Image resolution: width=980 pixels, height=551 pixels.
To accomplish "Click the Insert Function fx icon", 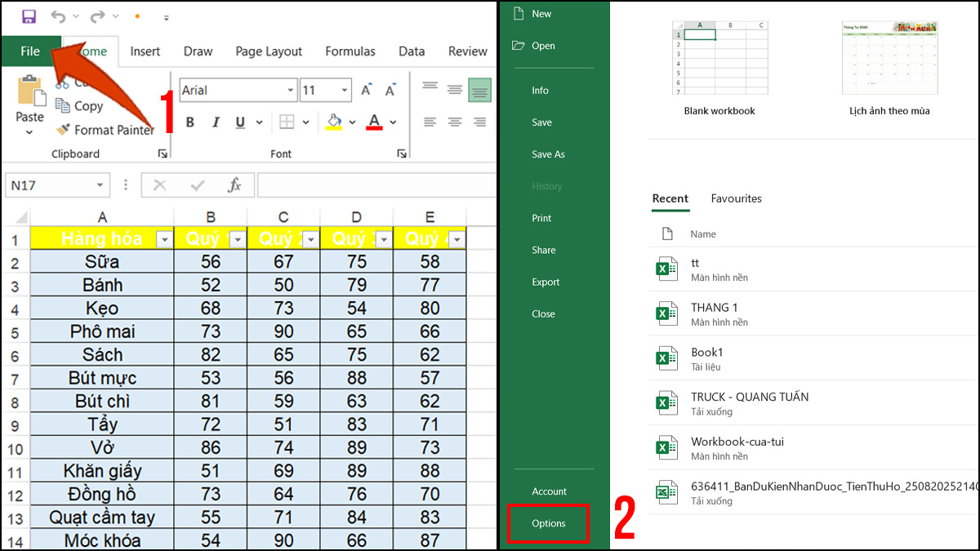I will pos(235,185).
